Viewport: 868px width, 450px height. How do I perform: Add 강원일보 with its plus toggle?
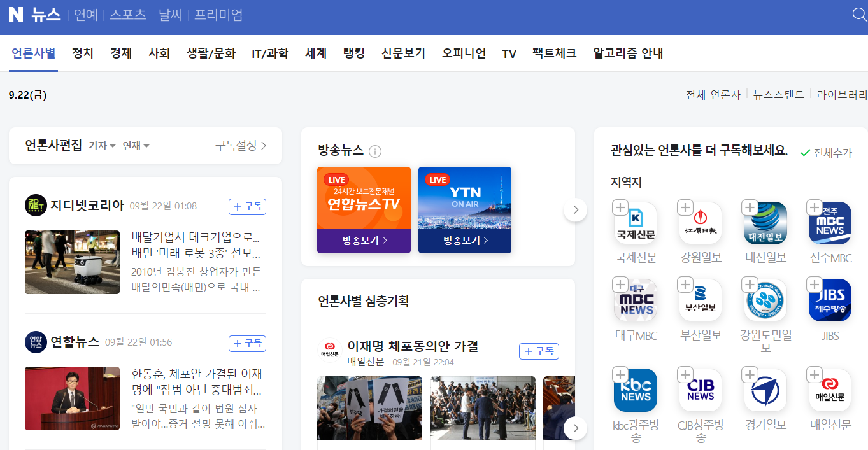(x=685, y=207)
